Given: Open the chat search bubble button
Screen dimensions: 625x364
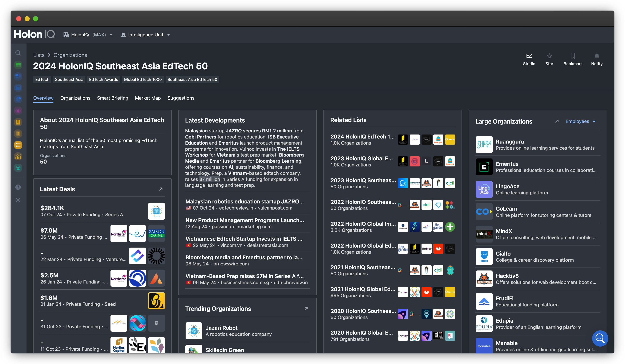Looking at the screenshot, I should click(x=600, y=338).
